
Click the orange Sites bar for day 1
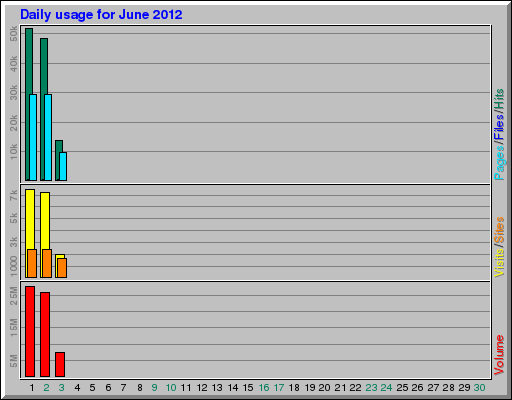coord(32,263)
